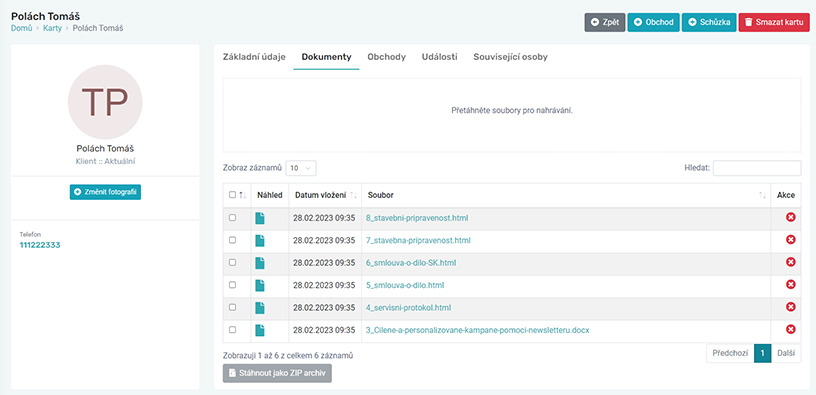Sort by the checkbox column arrows
The image size is (816, 395).
242,195
